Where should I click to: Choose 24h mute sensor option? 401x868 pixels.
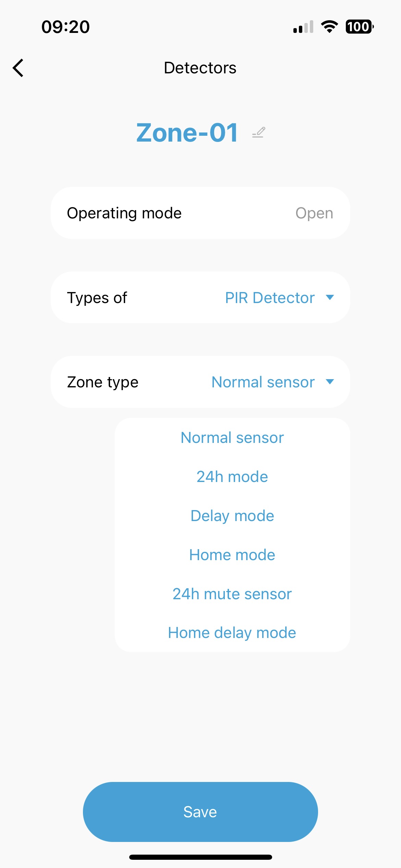click(232, 594)
